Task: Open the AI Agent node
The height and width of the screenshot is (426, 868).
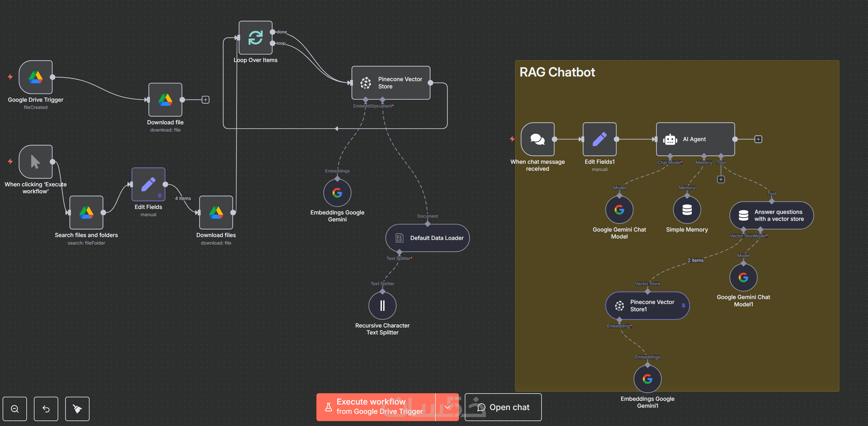Action: [x=695, y=139]
